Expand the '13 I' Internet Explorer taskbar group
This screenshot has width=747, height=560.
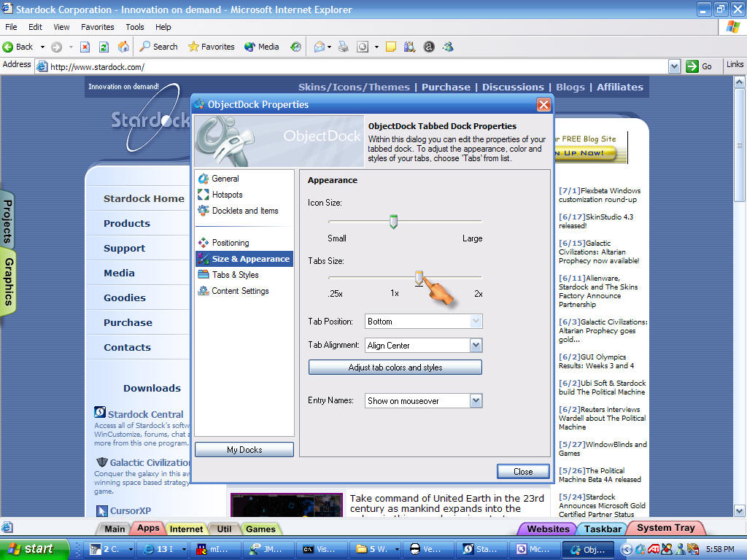pos(184,549)
